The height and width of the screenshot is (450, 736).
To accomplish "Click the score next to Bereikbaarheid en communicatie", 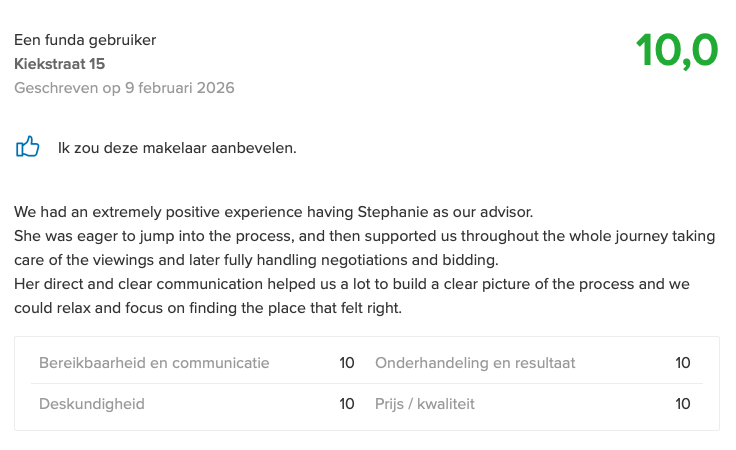I will tap(347, 363).
